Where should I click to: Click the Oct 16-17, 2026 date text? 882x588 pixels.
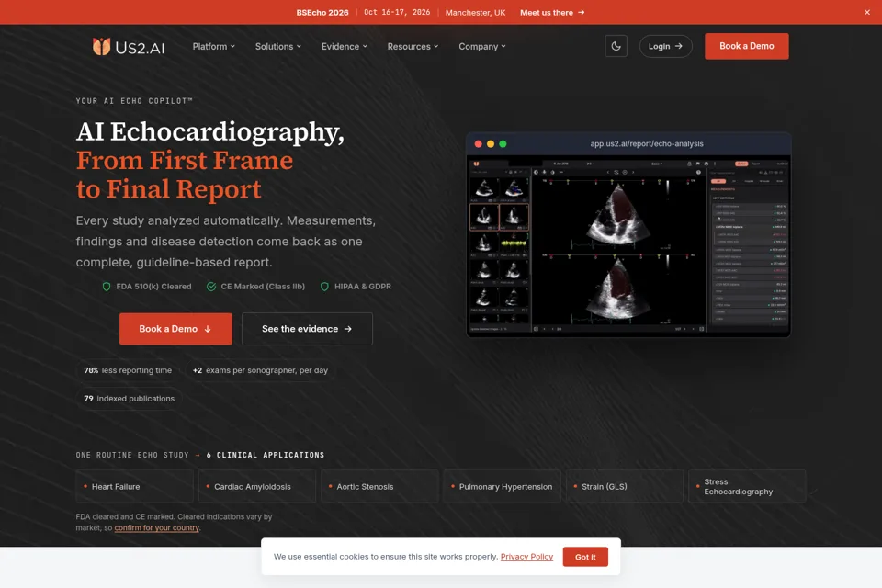[397, 12]
